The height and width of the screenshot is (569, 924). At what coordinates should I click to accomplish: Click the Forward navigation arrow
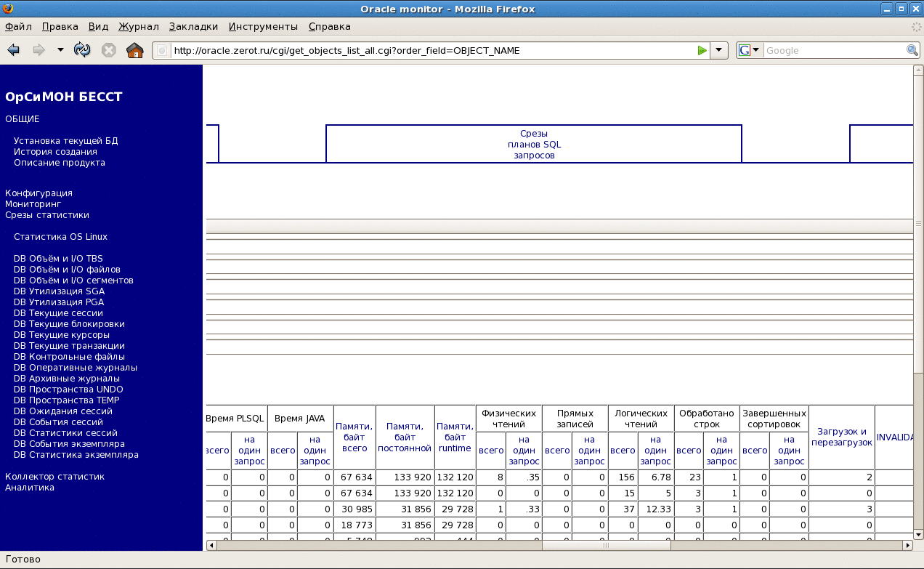coord(38,50)
